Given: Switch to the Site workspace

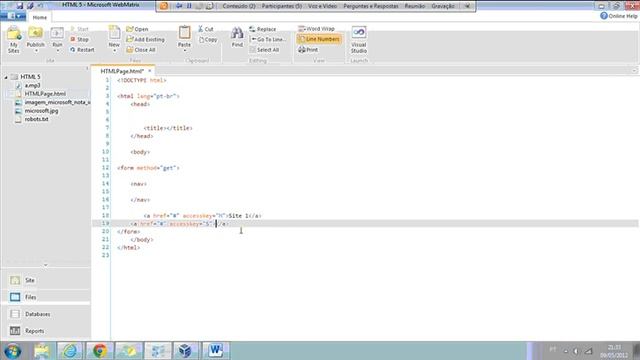Looking at the screenshot, I should coord(45,280).
